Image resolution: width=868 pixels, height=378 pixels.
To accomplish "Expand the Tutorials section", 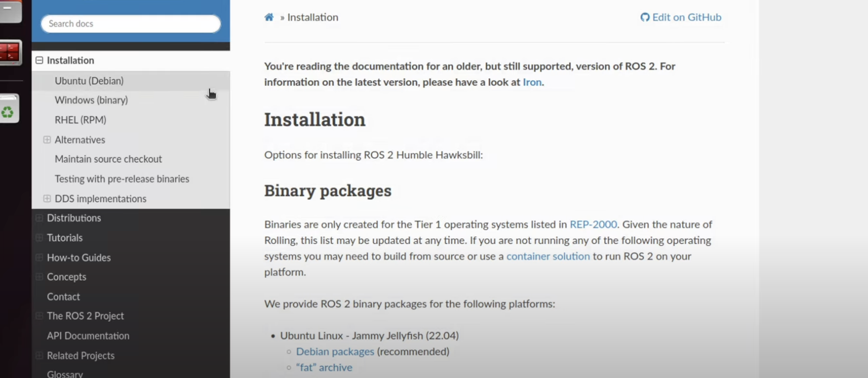I will point(39,237).
